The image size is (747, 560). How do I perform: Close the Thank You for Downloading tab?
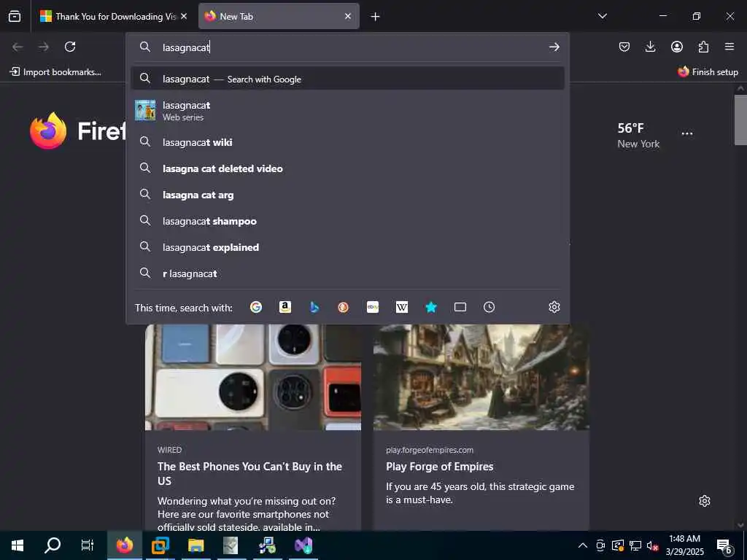pos(184,17)
